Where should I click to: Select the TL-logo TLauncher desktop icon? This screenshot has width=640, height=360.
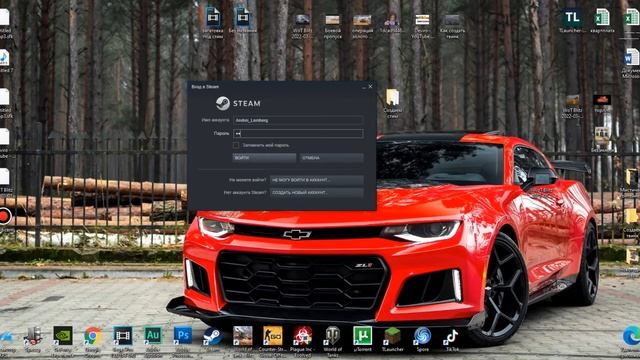[x=572, y=18]
